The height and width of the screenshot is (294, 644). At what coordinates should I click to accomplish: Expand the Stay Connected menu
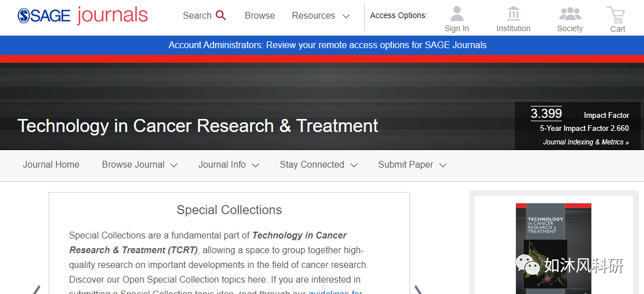click(x=319, y=165)
